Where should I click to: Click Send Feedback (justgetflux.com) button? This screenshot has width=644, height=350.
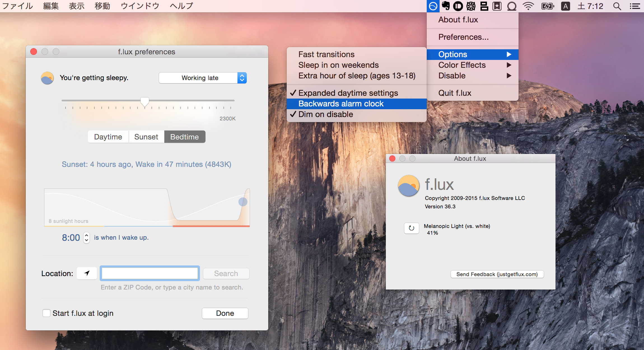497,274
